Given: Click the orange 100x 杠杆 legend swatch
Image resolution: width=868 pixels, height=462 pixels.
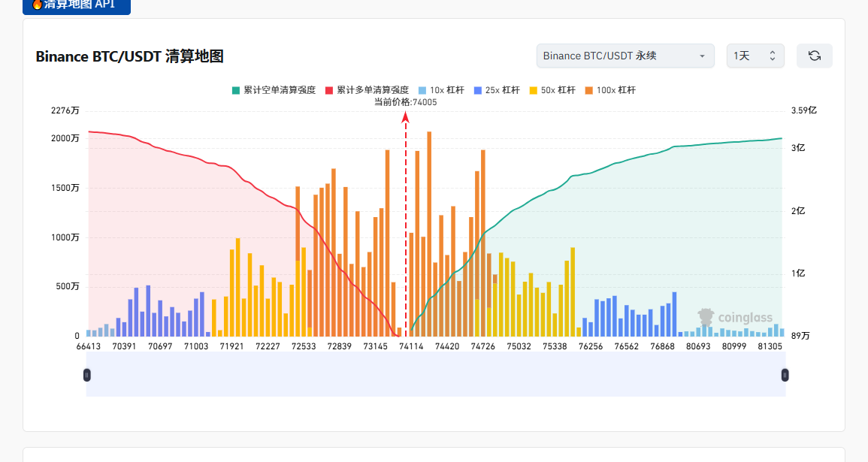Looking at the screenshot, I should [x=589, y=90].
